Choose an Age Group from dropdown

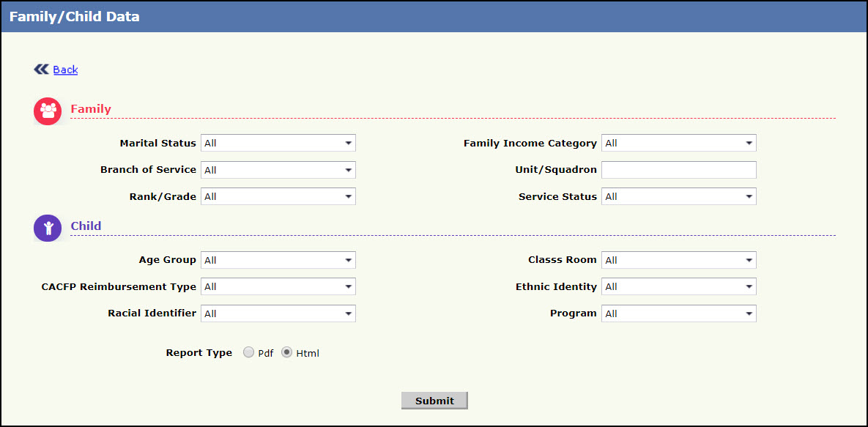(278, 260)
